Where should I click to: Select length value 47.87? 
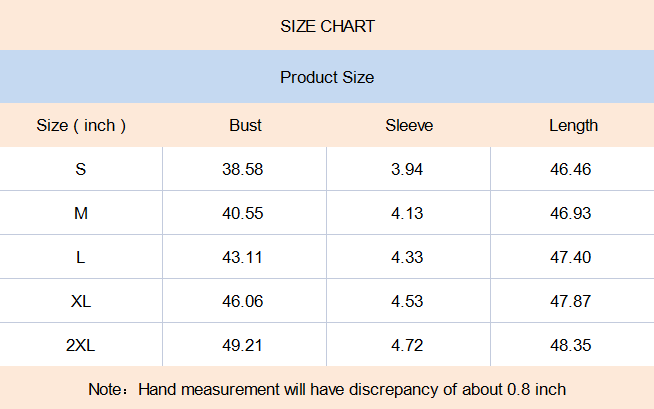[x=570, y=301]
